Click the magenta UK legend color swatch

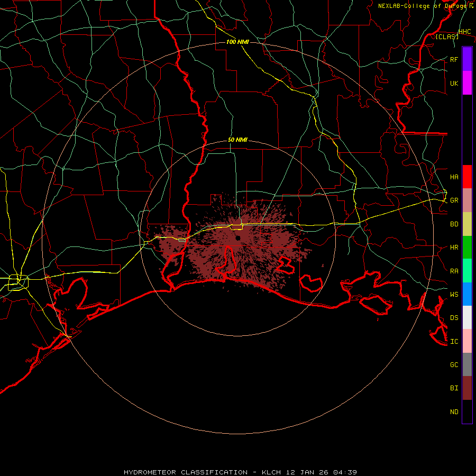(x=467, y=83)
